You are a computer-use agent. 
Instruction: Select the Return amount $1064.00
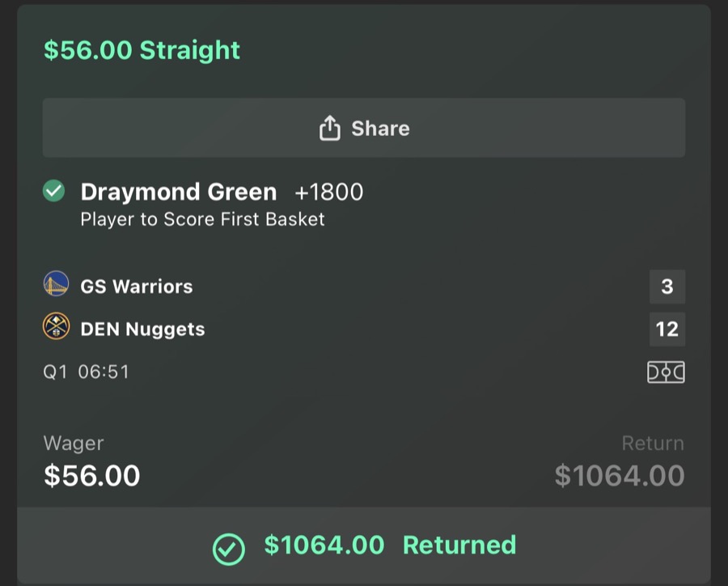pyautogui.click(x=620, y=475)
